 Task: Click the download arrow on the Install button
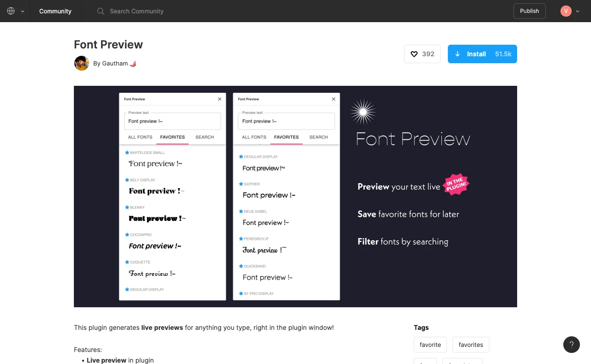458,54
